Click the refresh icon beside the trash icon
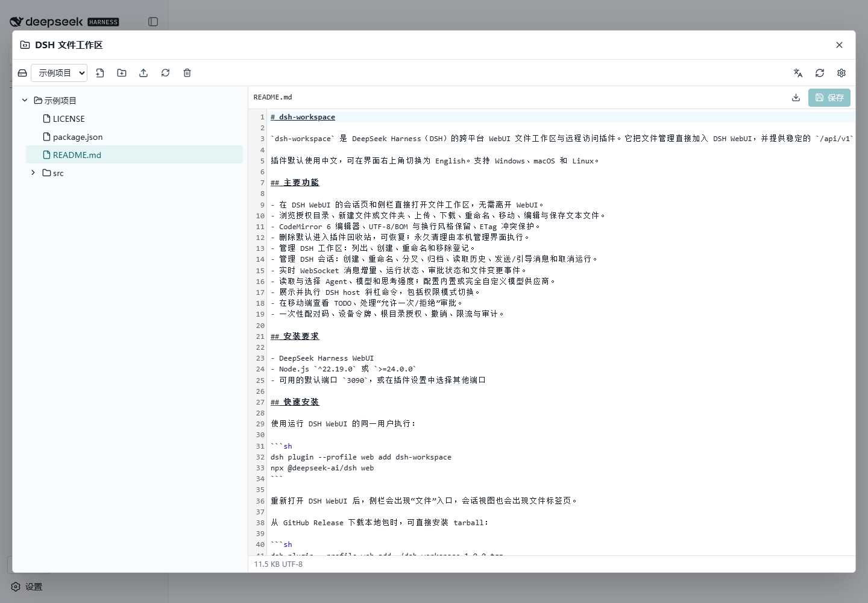868x603 pixels. pos(165,73)
